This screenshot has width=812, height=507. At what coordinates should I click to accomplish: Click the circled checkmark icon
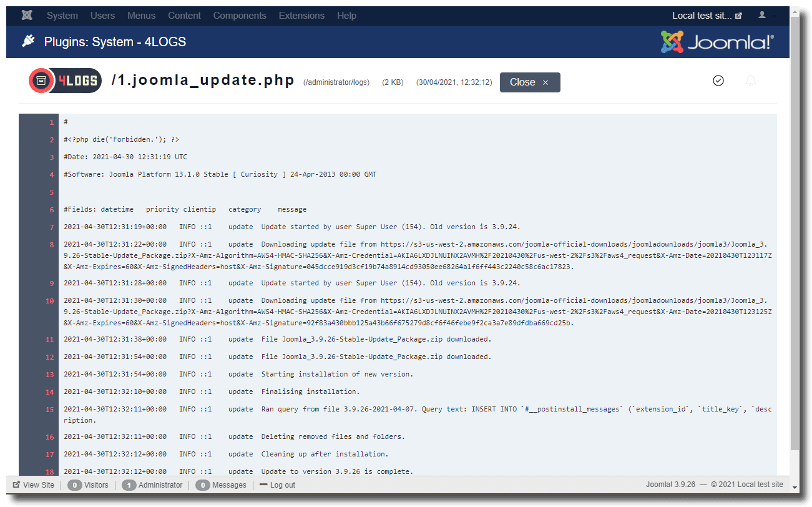coord(718,81)
